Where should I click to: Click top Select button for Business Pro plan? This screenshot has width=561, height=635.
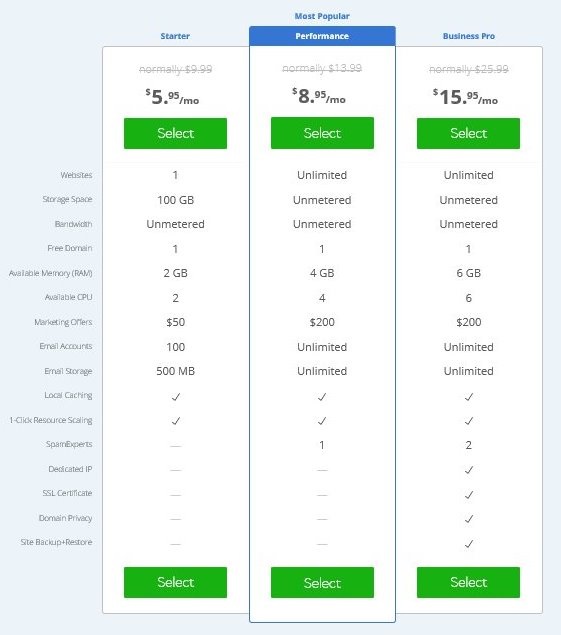(468, 133)
